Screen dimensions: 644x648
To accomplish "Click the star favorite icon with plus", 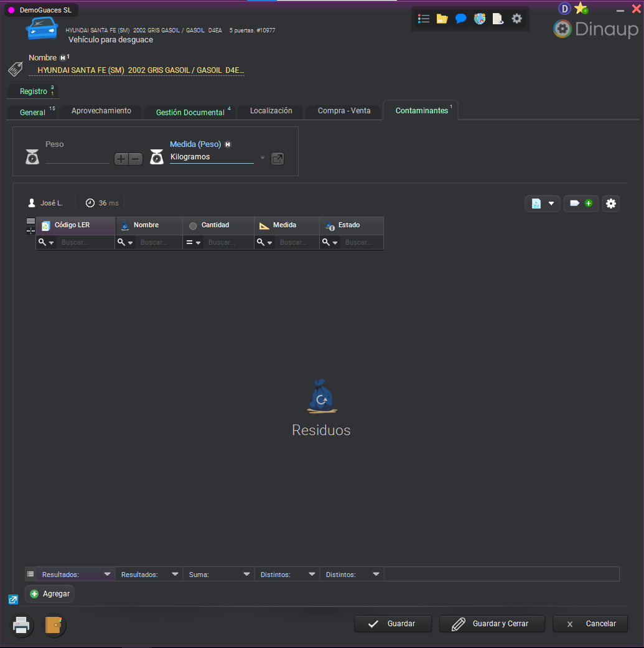I will [581, 8].
